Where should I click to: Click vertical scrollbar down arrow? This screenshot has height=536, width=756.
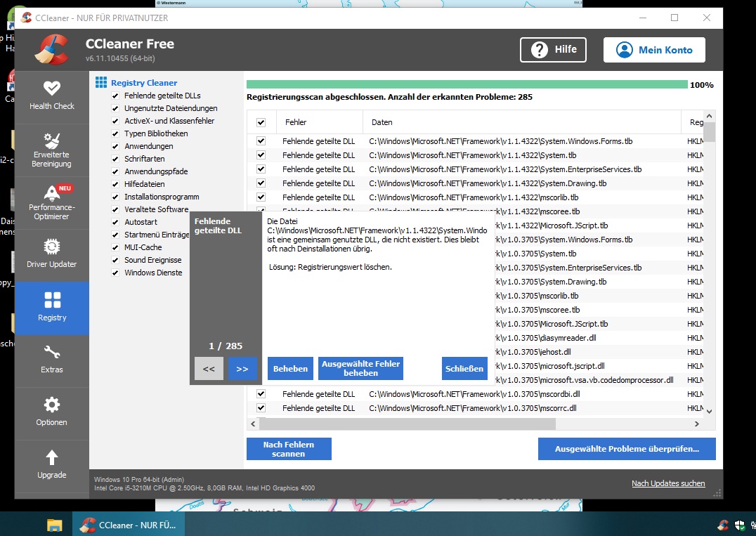[x=709, y=411]
